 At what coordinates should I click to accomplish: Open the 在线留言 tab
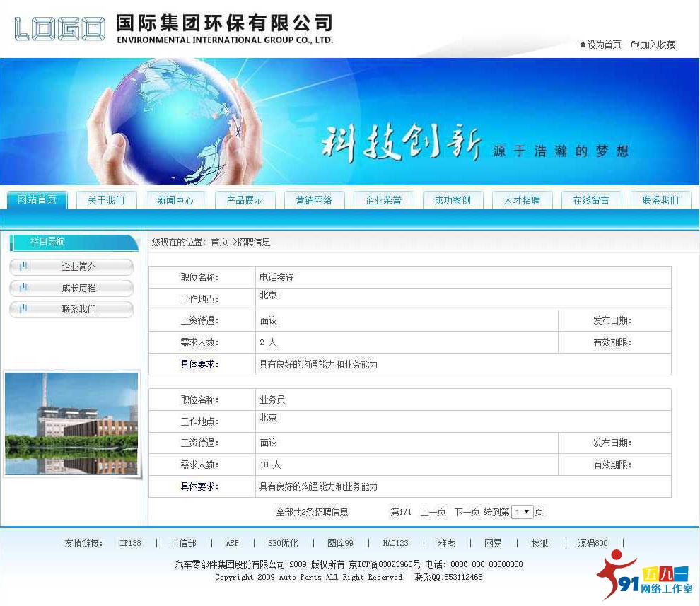[x=592, y=200]
